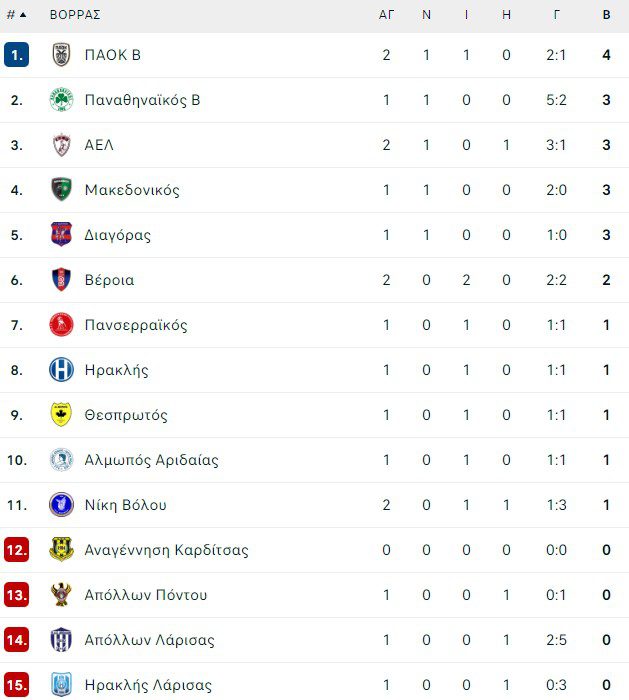This screenshot has width=629, height=700.
Task: Click the Θεσπρωτός team crest
Action: tap(61, 415)
